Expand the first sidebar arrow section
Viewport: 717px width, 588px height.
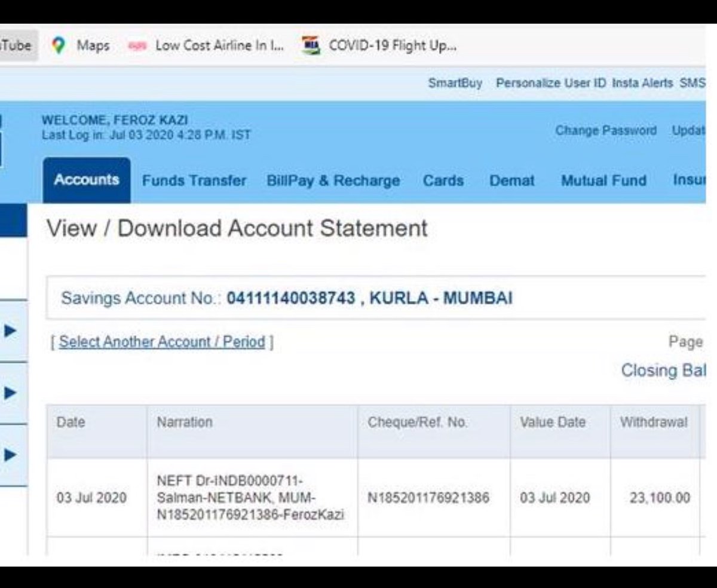[10, 330]
